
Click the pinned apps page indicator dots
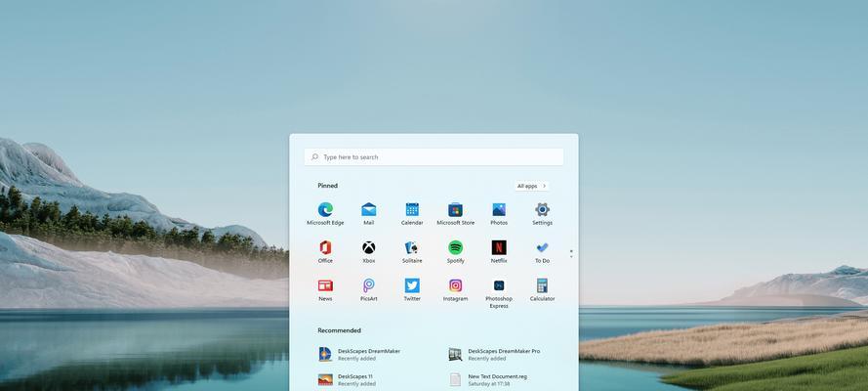[x=571, y=253]
